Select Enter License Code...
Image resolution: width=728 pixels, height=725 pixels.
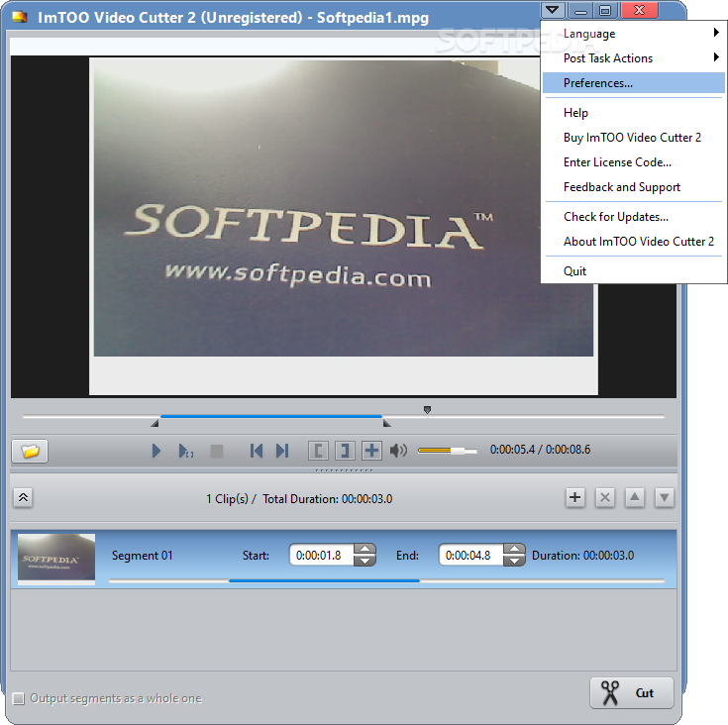click(634, 162)
